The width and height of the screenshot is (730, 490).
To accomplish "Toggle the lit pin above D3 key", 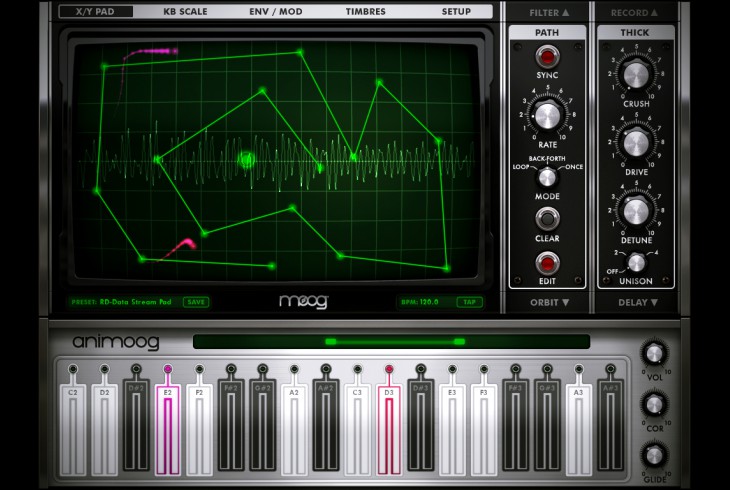I will [x=389, y=369].
